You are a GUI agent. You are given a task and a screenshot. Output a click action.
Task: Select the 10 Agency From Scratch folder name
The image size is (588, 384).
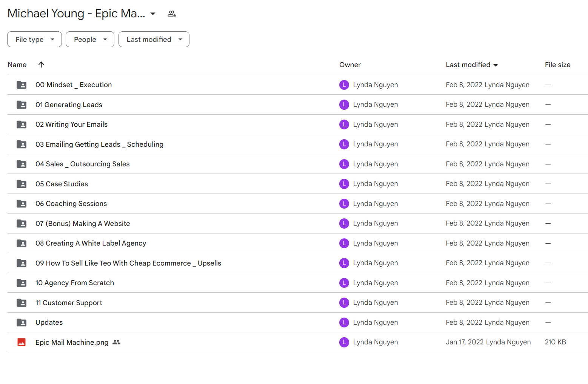pyautogui.click(x=75, y=283)
